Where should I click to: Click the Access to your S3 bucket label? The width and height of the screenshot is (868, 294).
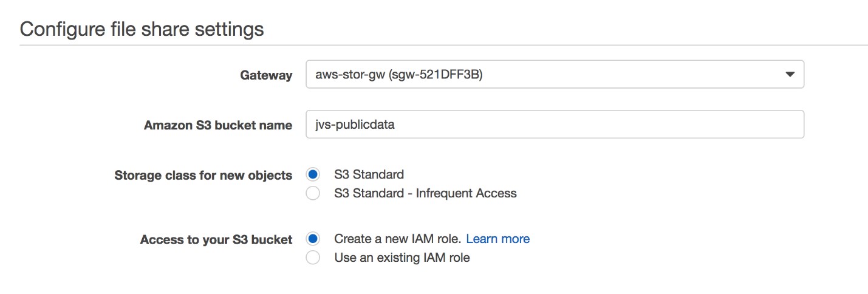[216, 239]
